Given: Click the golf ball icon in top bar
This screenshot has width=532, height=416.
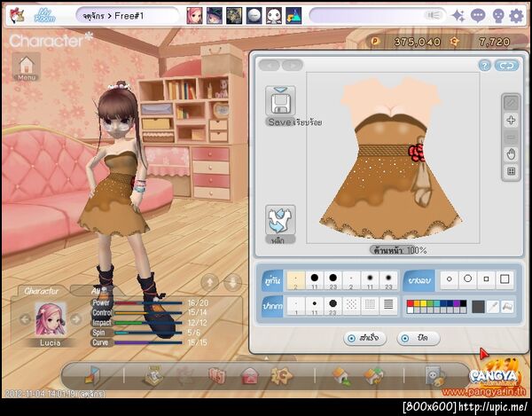Looking at the screenshot, I should tap(254, 16).
